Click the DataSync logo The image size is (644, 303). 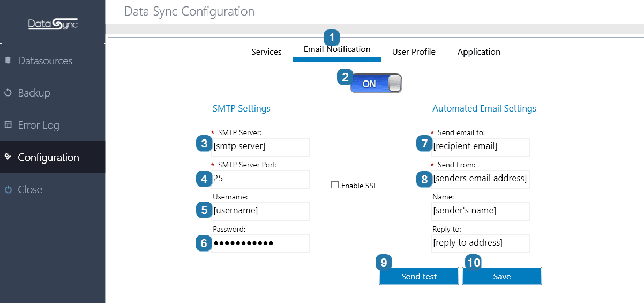pyautogui.click(x=53, y=24)
